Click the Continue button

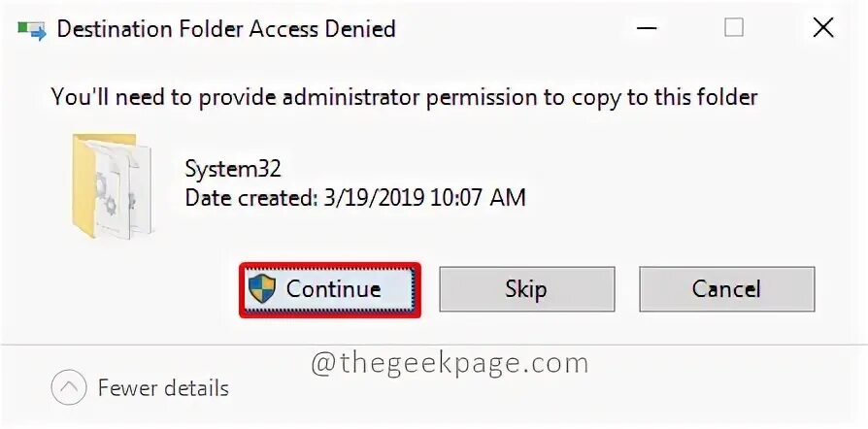[330, 289]
